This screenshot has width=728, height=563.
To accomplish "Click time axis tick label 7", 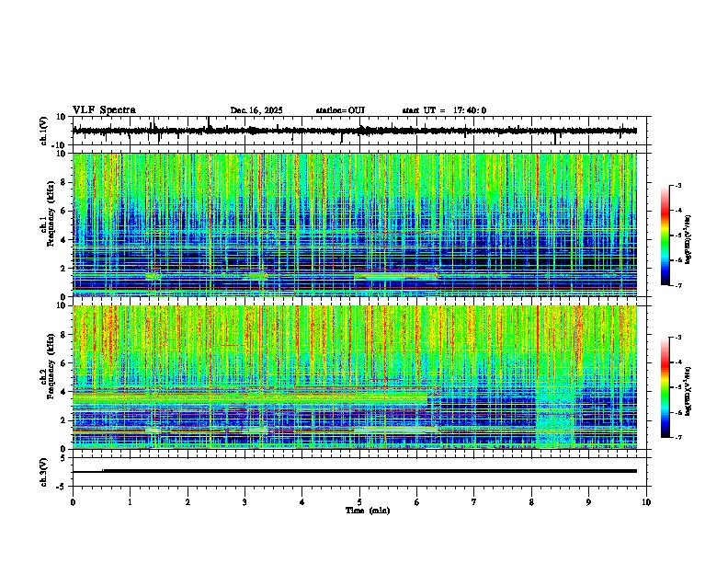I will [474, 502].
